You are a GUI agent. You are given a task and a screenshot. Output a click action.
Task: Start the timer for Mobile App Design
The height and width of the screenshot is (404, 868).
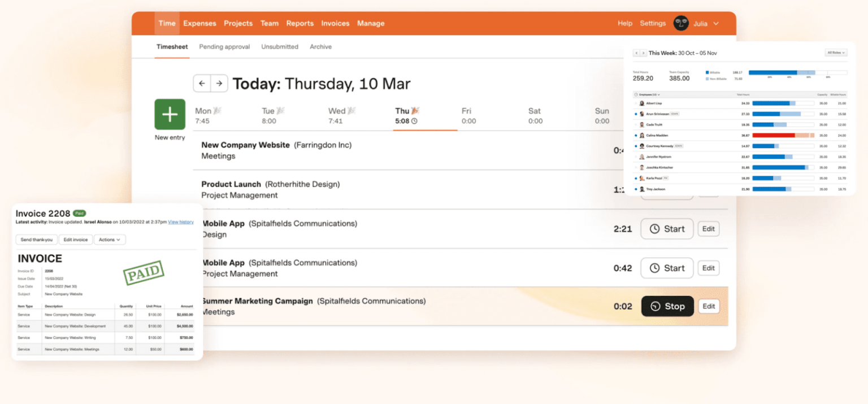pyautogui.click(x=667, y=228)
